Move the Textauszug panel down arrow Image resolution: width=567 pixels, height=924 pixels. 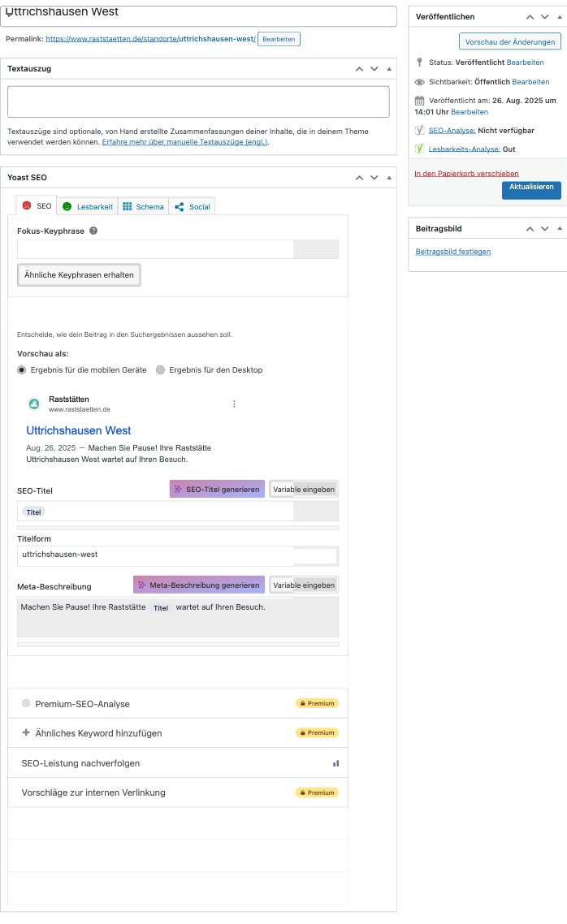pos(374,69)
